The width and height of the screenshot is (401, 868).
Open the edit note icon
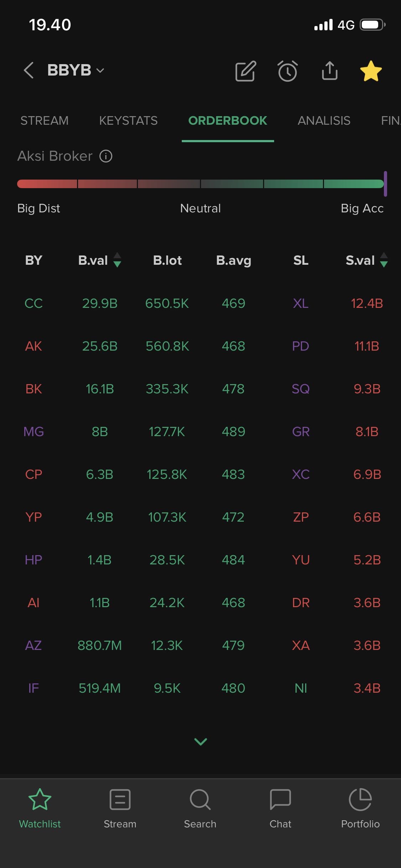(x=246, y=71)
